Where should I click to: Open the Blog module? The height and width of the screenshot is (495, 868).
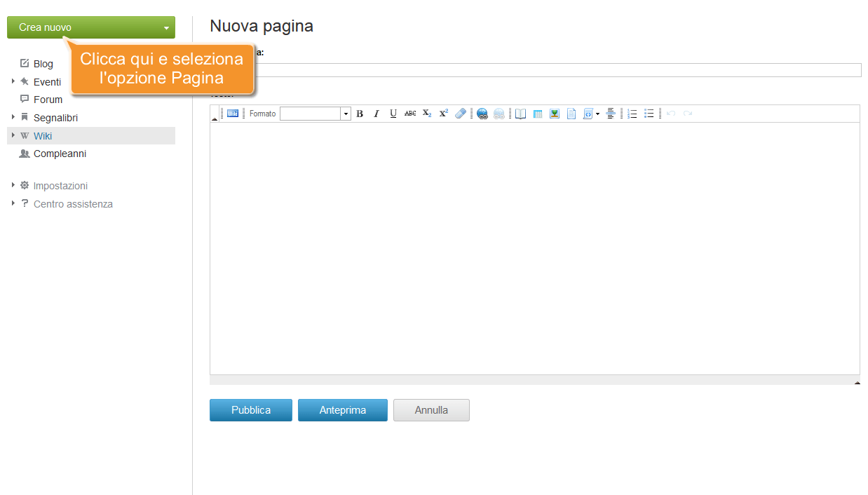43,64
